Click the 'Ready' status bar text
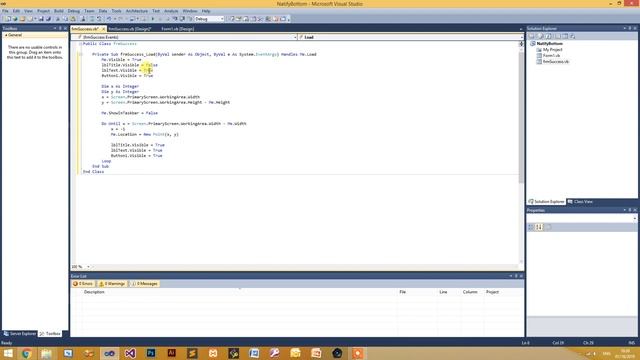The image size is (640, 360). (7, 343)
